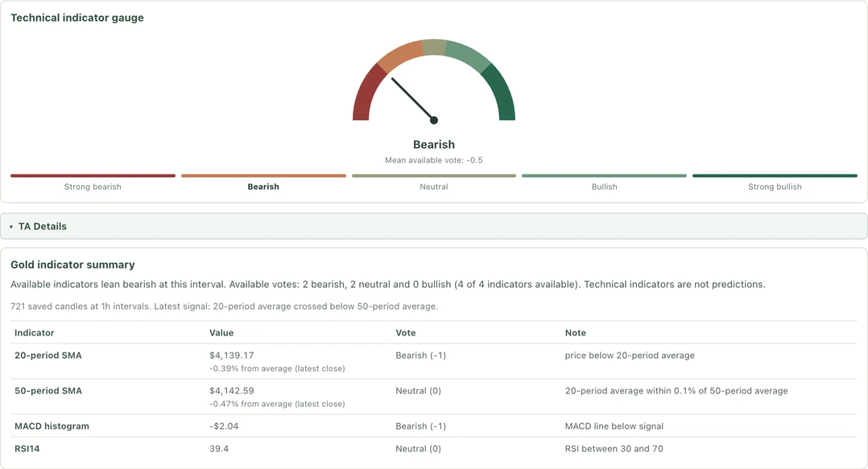Click the Strong bullish dark green bar
The image size is (868, 469).
pos(775,176)
